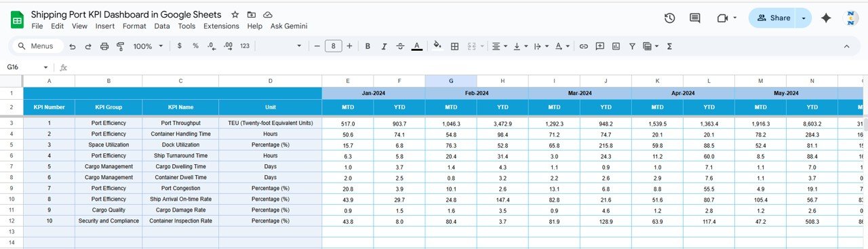Check the cloud save status icon
Screen dimensions: 868x249
[268, 14]
